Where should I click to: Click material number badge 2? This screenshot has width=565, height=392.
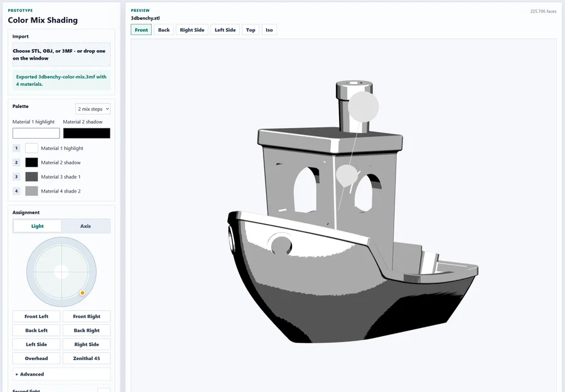[x=16, y=162]
